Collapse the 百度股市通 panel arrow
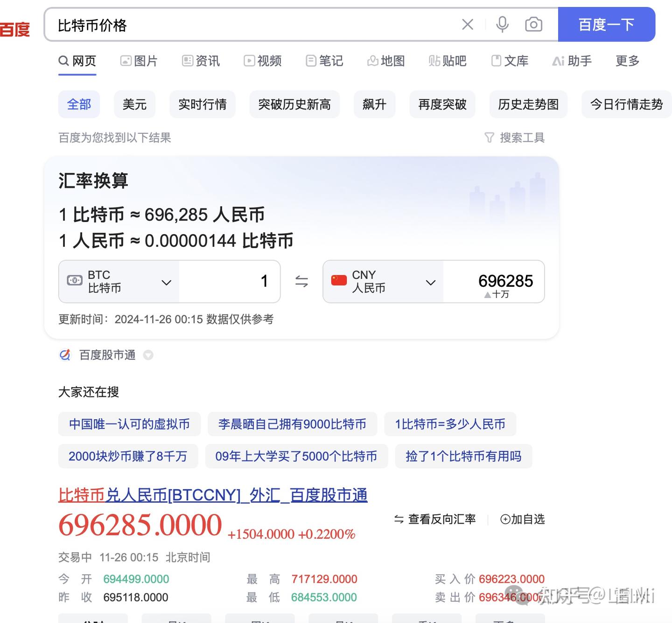Image resolution: width=672 pixels, height=623 pixels. coord(148,355)
